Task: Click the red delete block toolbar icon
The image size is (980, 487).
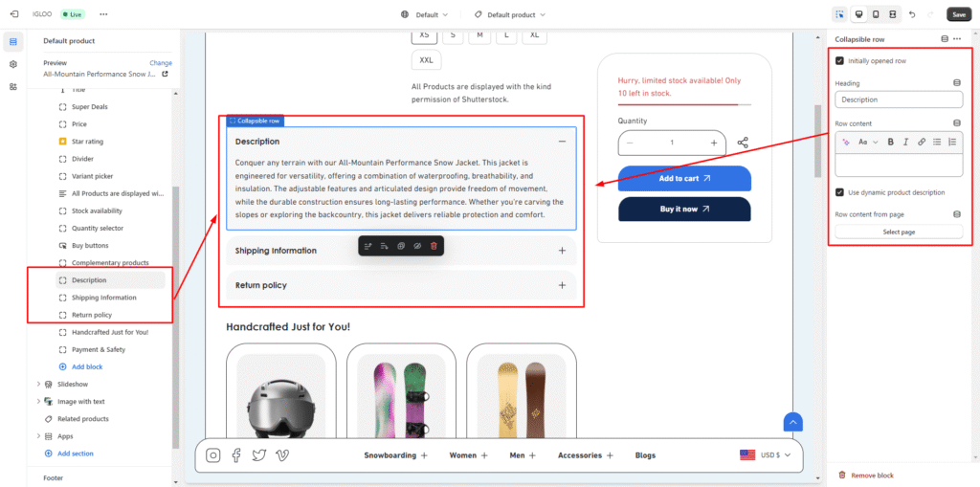Action: [x=434, y=246]
